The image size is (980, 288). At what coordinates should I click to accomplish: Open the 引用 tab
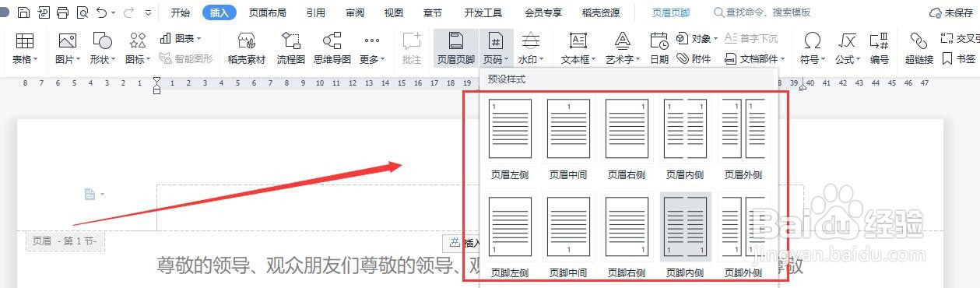pyautogui.click(x=315, y=12)
